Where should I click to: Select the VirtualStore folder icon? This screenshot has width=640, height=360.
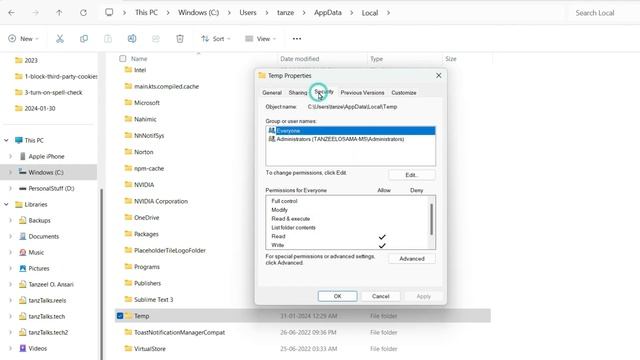128,348
